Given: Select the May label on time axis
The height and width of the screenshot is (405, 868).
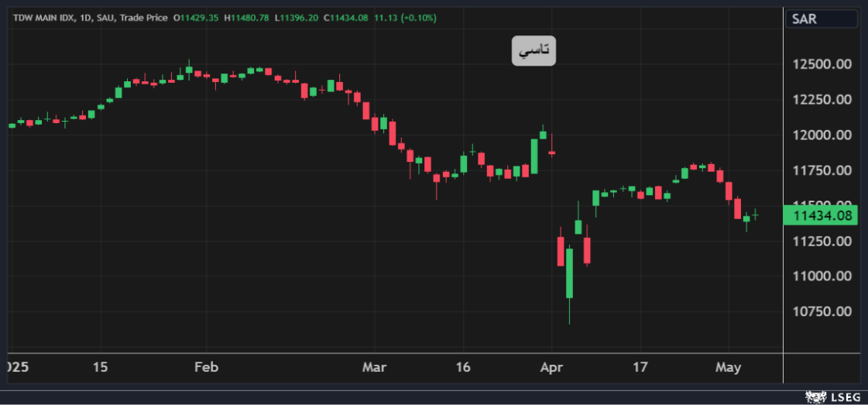Looking at the screenshot, I should tap(728, 366).
